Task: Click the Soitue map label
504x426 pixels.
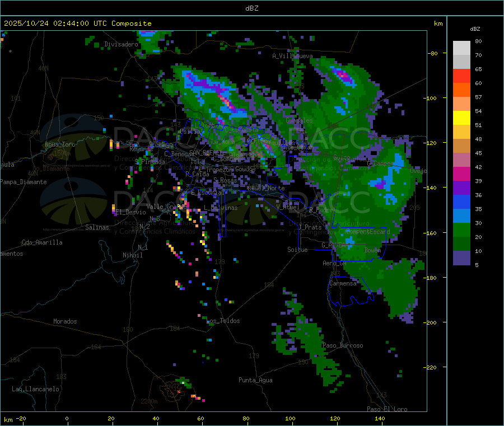Action: (x=297, y=250)
